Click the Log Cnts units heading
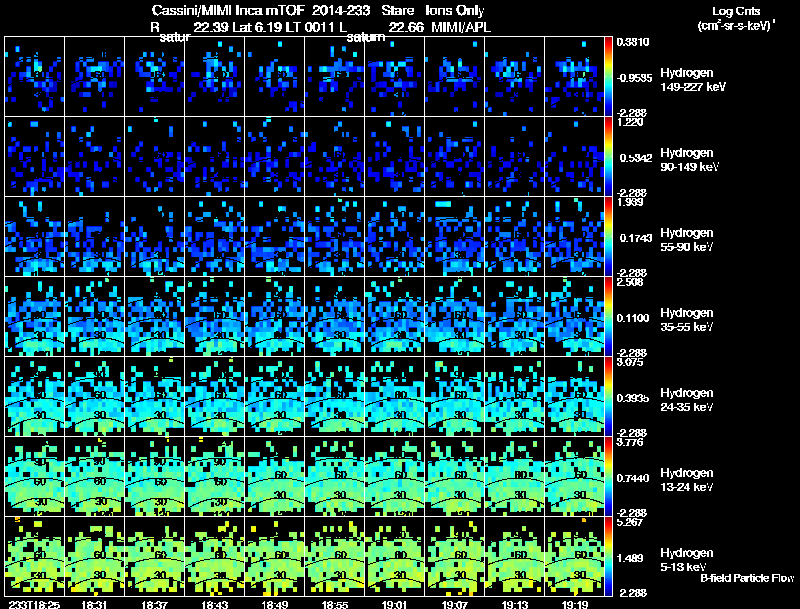The width and height of the screenshot is (800, 609). coord(736,18)
